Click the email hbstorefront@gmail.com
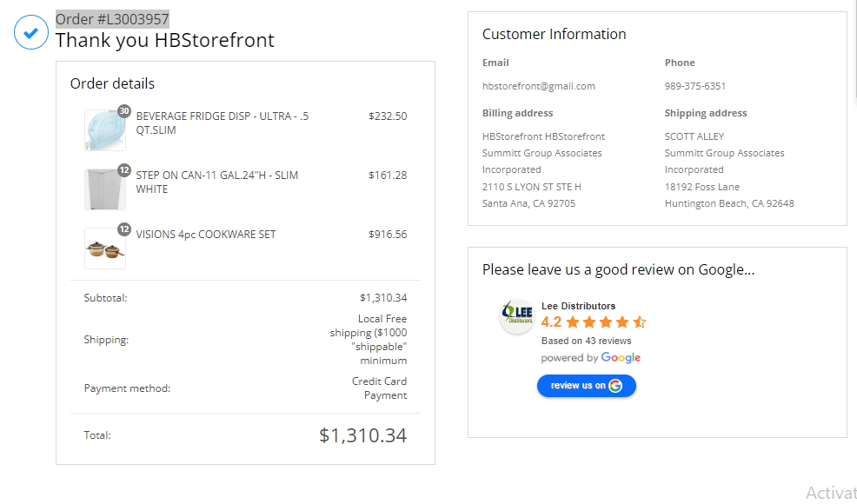 pyautogui.click(x=538, y=86)
